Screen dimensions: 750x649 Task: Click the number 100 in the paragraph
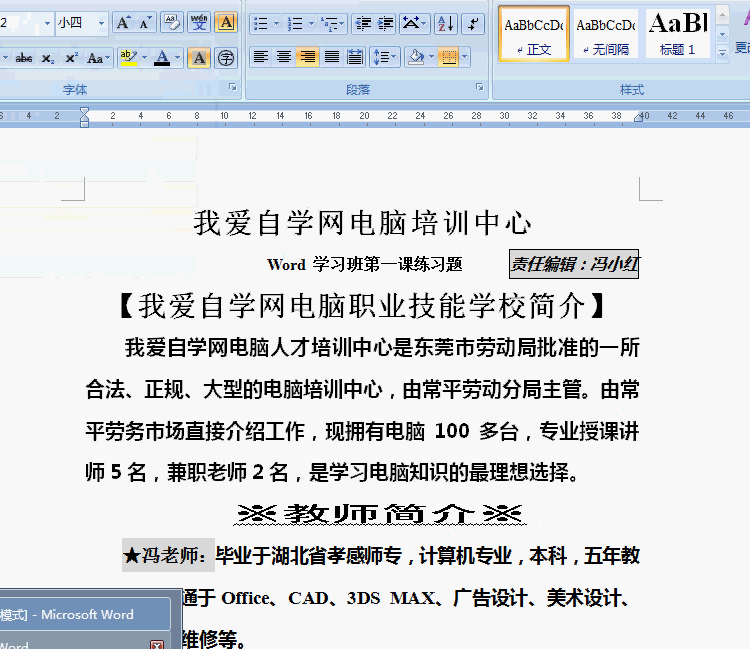tap(452, 431)
